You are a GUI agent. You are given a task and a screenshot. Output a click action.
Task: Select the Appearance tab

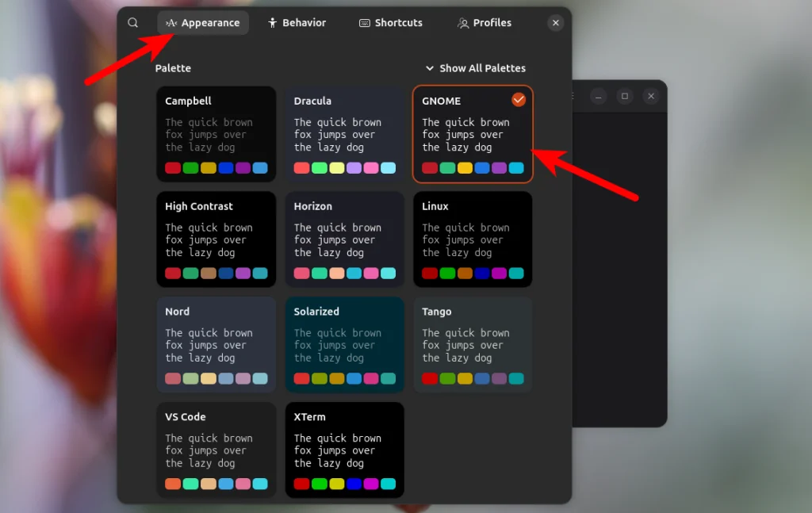203,23
